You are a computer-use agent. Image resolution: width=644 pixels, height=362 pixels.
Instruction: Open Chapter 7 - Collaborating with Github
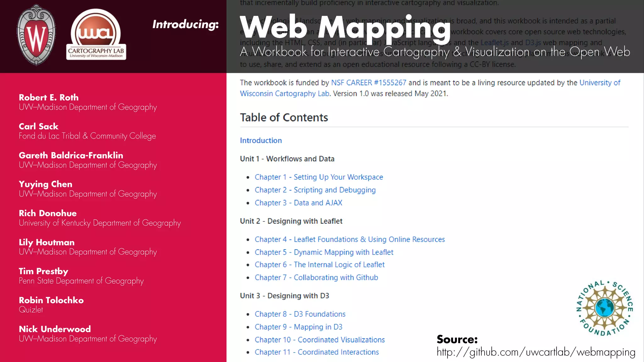316,278
